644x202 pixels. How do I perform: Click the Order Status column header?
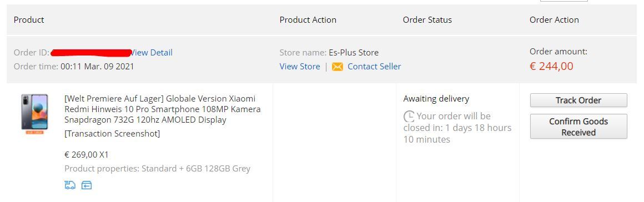[427, 20]
